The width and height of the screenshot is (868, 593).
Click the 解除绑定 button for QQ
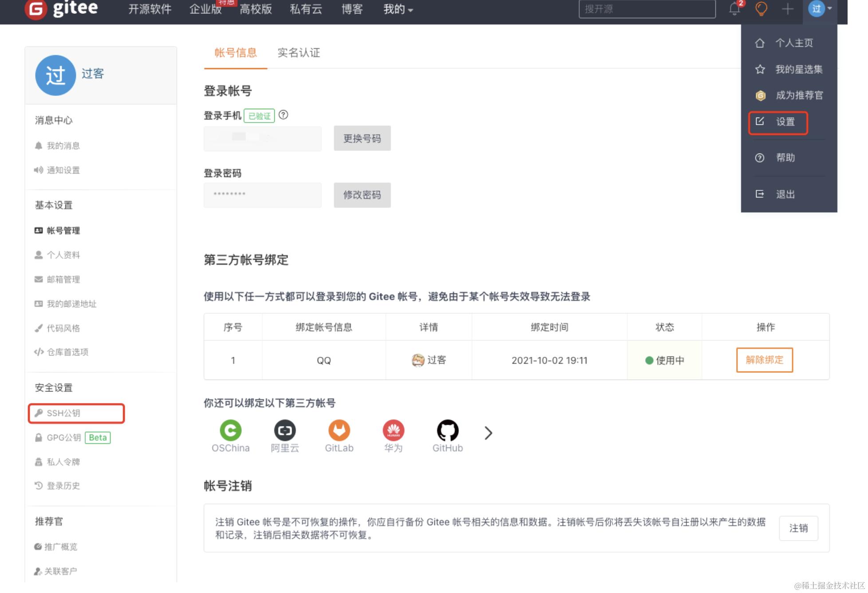[764, 360]
